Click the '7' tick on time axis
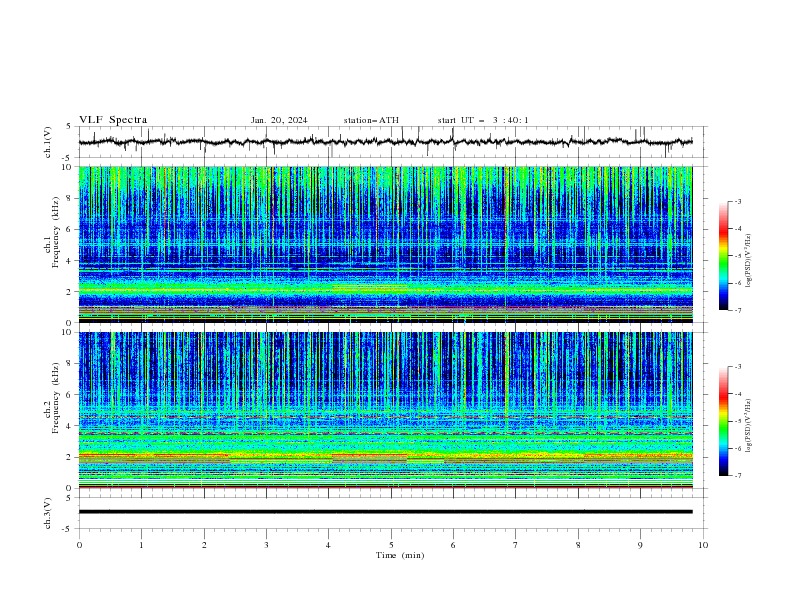 coord(516,545)
